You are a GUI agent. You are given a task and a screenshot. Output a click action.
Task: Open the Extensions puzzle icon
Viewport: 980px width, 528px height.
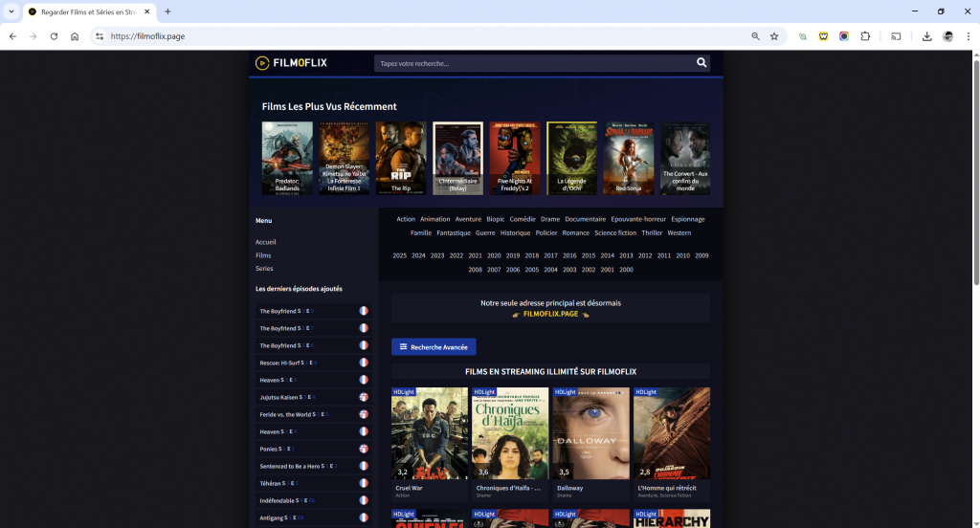[x=865, y=36]
